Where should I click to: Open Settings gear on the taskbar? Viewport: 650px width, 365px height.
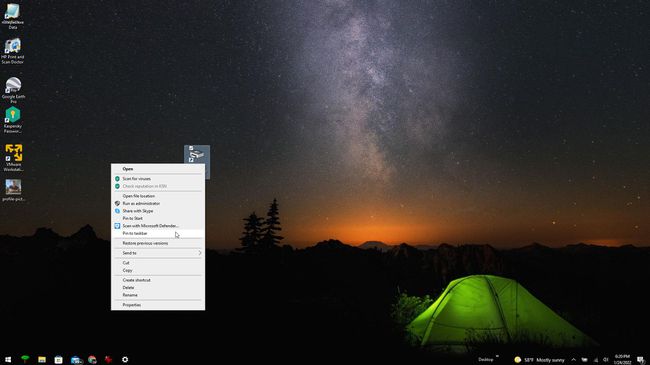pyautogui.click(x=125, y=360)
